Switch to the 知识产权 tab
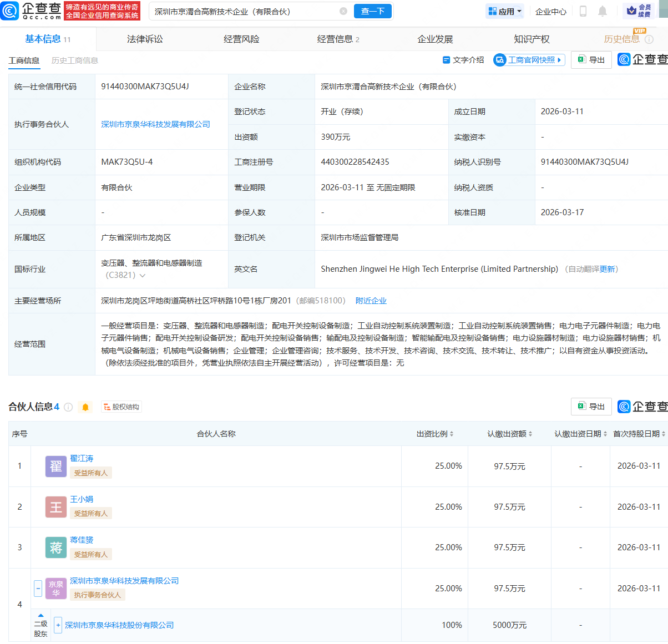The width and height of the screenshot is (668, 644). [531, 39]
